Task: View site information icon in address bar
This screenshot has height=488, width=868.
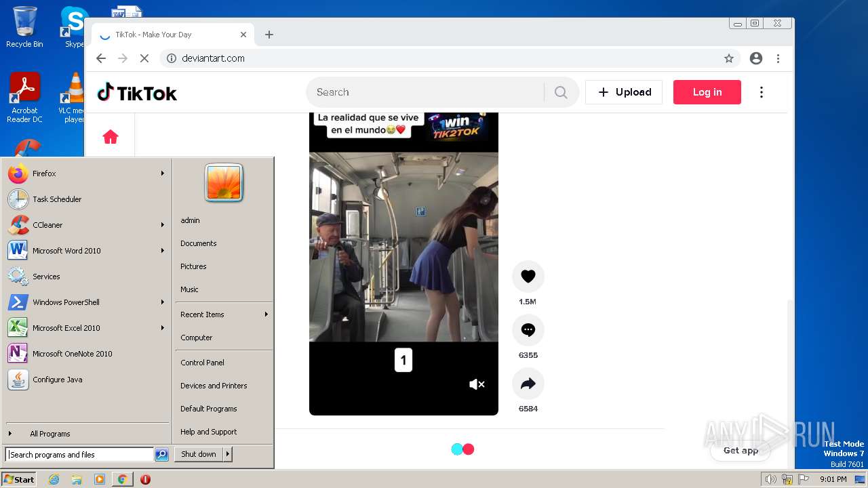Action: [x=172, y=58]
